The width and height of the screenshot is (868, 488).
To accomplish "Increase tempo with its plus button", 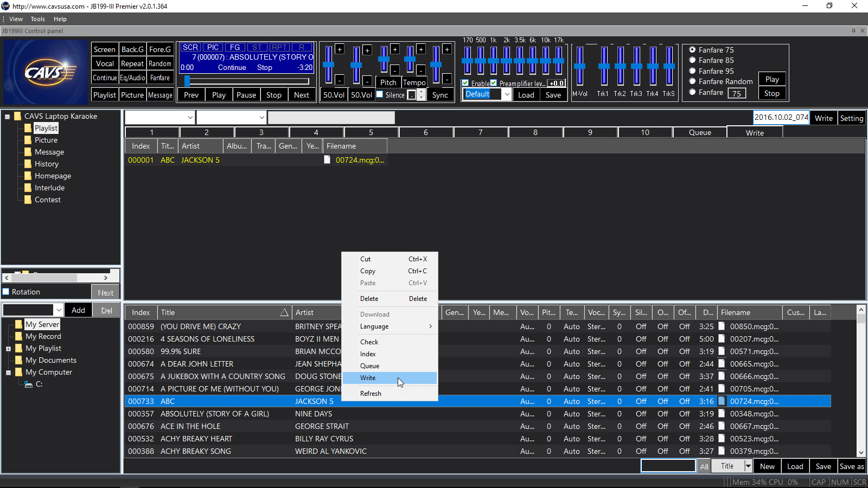I will (x=421, y=49).
